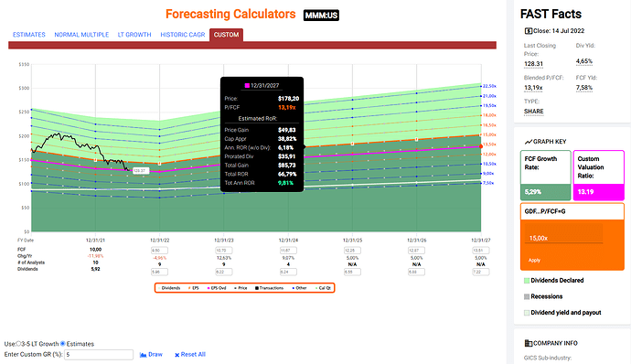This screenshot has width=631, height=364.
Task: Edit the 12/31/25 FCF estimate field
Action: point(352,251)
